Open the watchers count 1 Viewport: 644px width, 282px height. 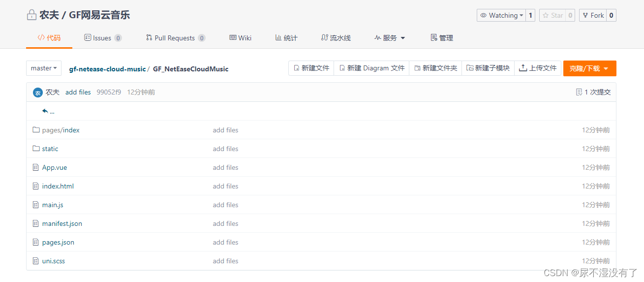[530, 15]
